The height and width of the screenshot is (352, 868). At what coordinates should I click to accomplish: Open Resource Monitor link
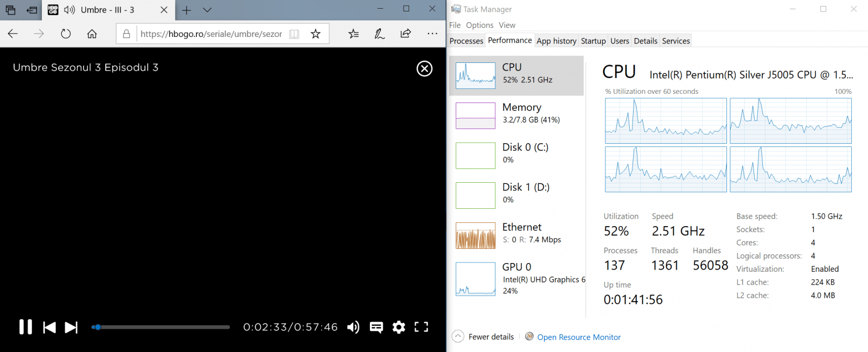click(579, 337)
